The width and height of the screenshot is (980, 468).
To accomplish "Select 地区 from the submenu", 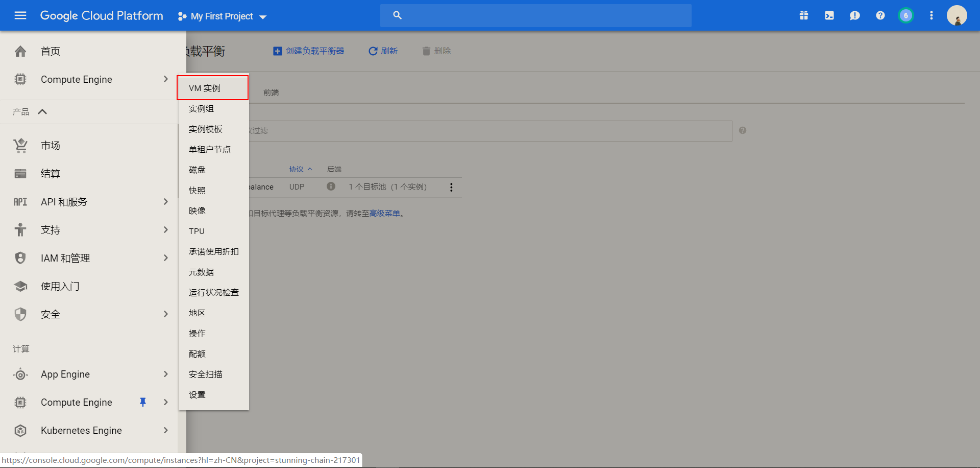I will pos(214,313).
